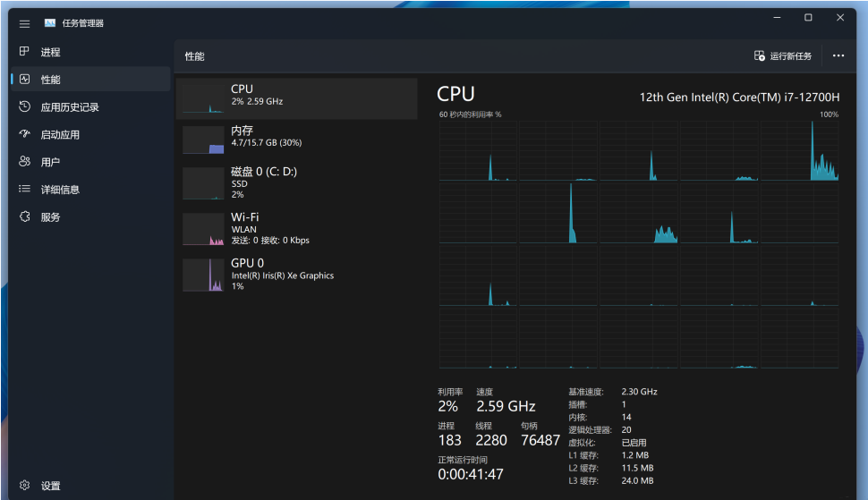Click the 性能 performance icon in sidebar
This screenshot has width=868, height=500.
coord(24,79)
